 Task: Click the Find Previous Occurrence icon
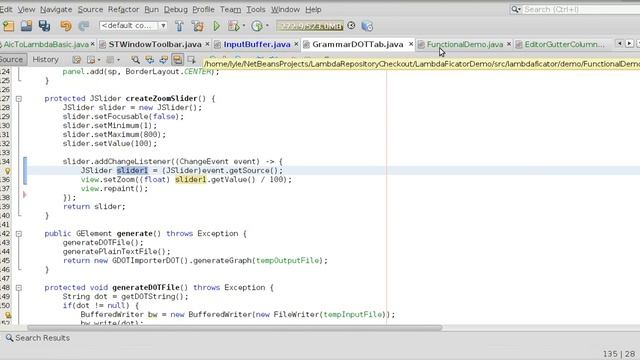coord(149,60)
